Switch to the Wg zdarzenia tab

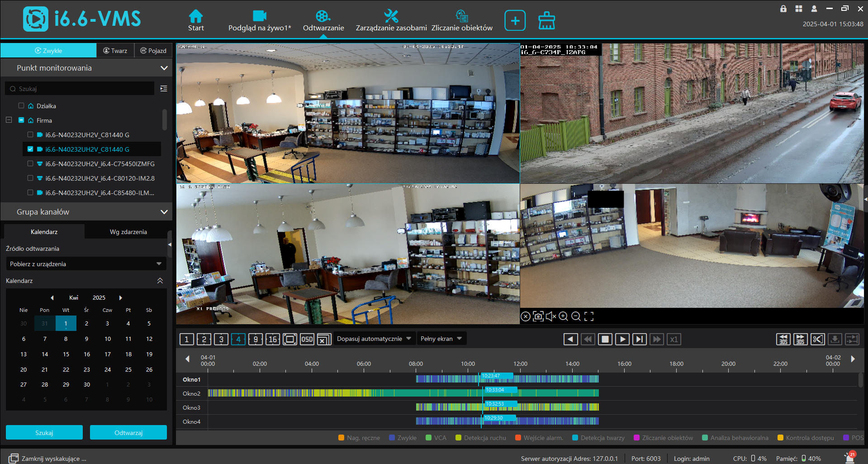tap(128, 232)
